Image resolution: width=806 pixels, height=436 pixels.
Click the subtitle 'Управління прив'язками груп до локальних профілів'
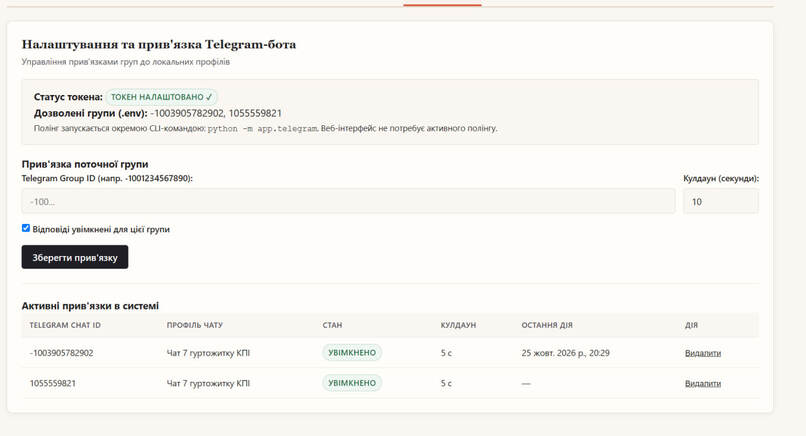tap(125, 62)
